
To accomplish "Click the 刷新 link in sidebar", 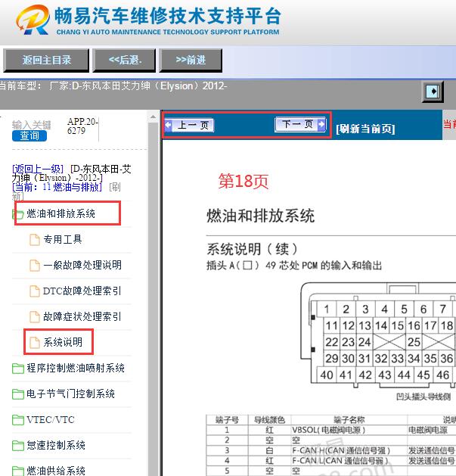I will (115, 187).
